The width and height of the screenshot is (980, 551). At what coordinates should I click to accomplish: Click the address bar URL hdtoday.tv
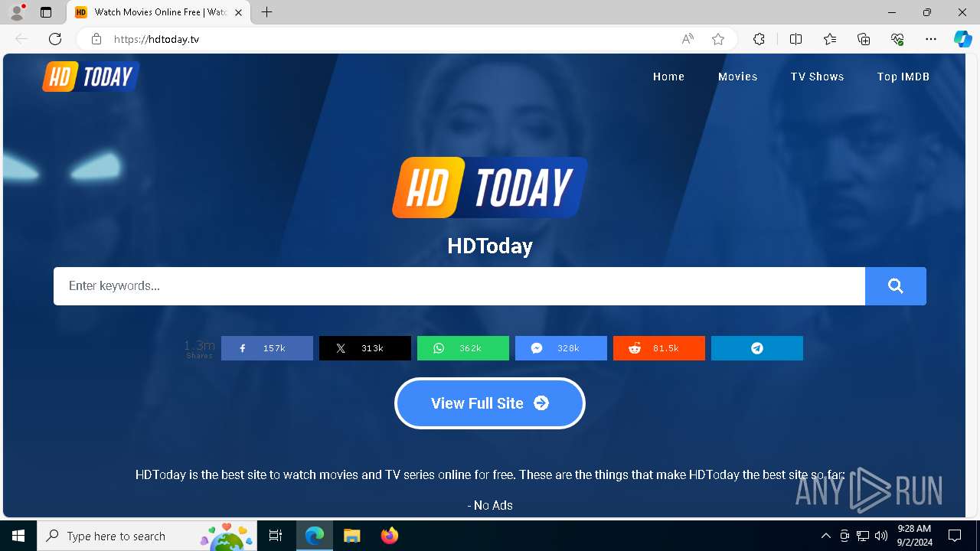point(156,39)
